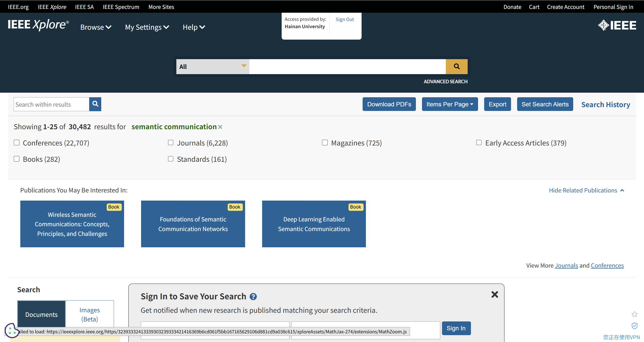Open the My Settings menu
Viewport: 644px width, 342px height.
coord(147,27)
